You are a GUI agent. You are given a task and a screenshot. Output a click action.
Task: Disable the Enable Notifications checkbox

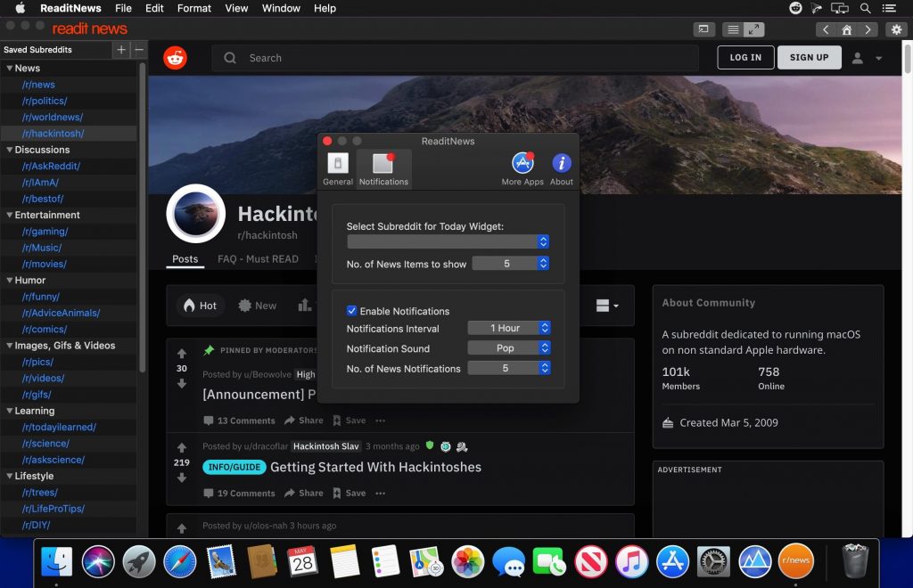point(352,311)
